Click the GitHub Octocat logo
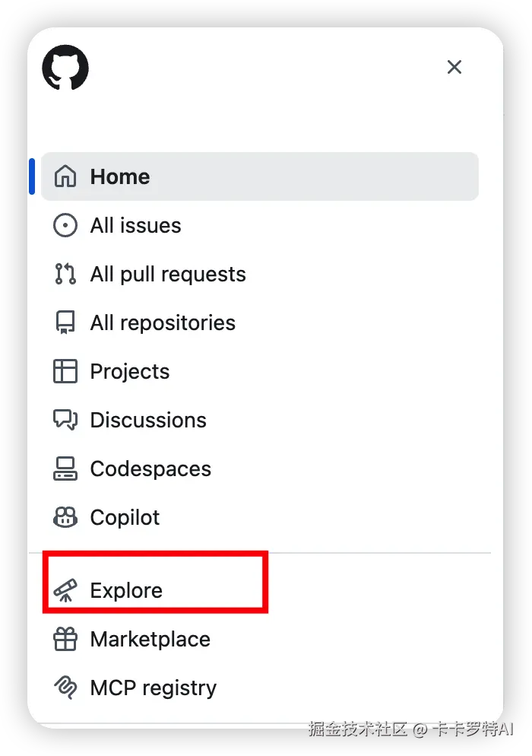This screenshot has width=532, height=756. point(65,68)
